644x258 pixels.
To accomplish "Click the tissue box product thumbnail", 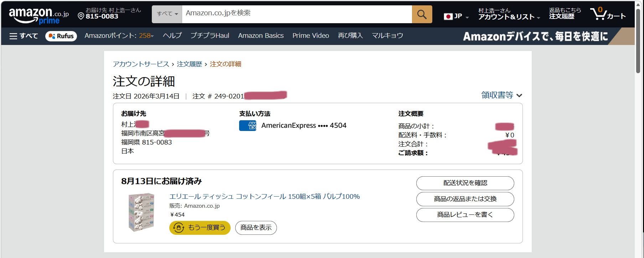I will tap(141, 212).
